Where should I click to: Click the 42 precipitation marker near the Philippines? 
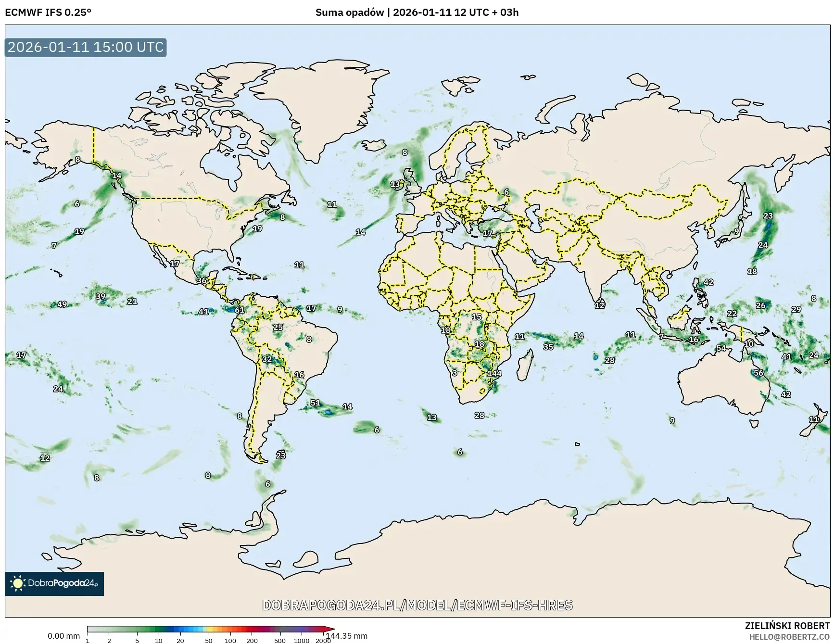click(708, 282)
